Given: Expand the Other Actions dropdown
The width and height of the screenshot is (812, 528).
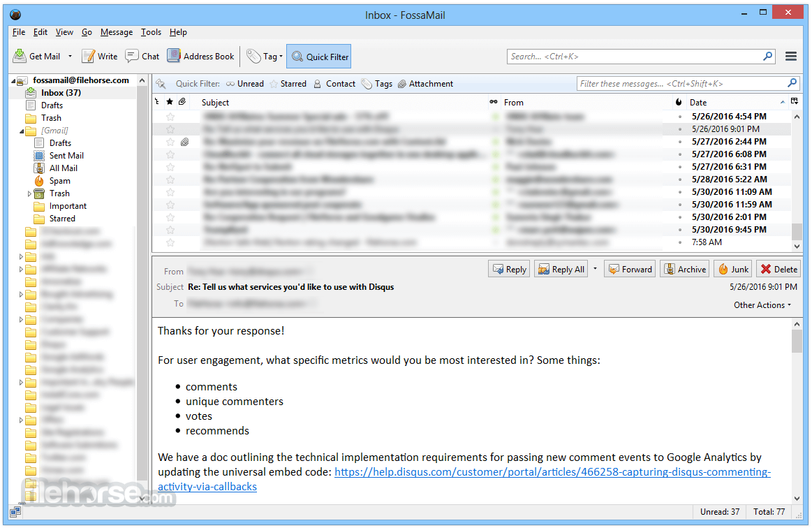Looking at the screenshot, I should 762,305.
